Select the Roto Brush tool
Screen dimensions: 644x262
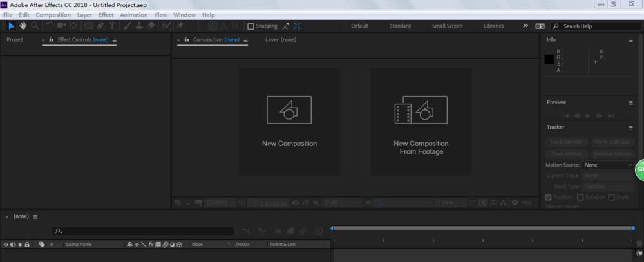166,26
